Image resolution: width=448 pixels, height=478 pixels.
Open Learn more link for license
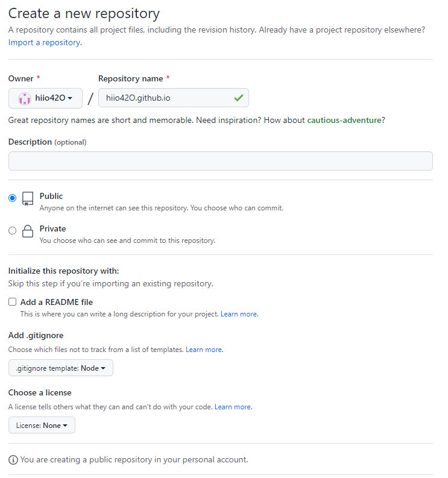point(233,407)
